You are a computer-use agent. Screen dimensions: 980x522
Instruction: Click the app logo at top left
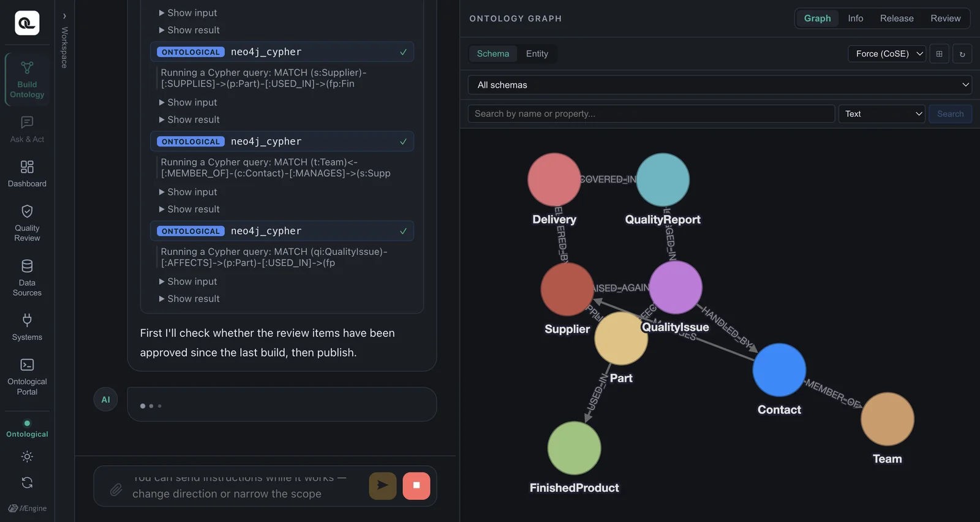(27, 23)
